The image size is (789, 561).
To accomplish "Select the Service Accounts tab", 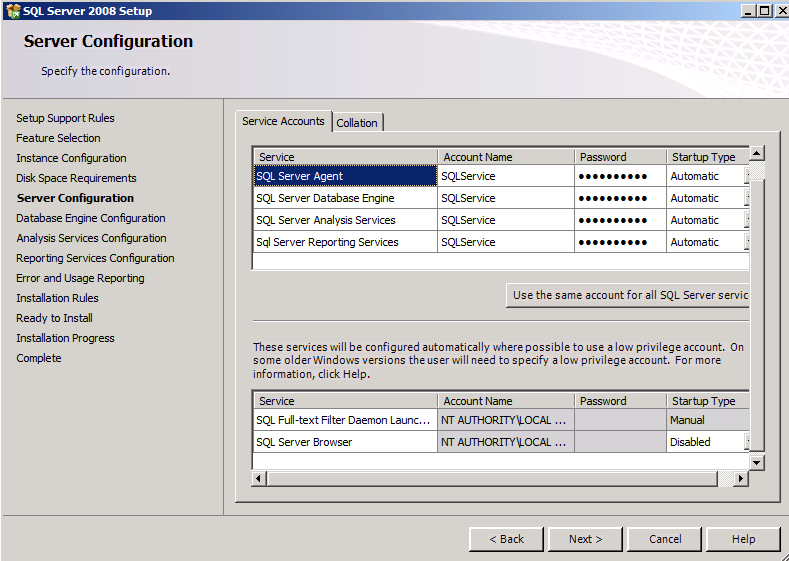I will pyautogui.click(x=283, y=121).
